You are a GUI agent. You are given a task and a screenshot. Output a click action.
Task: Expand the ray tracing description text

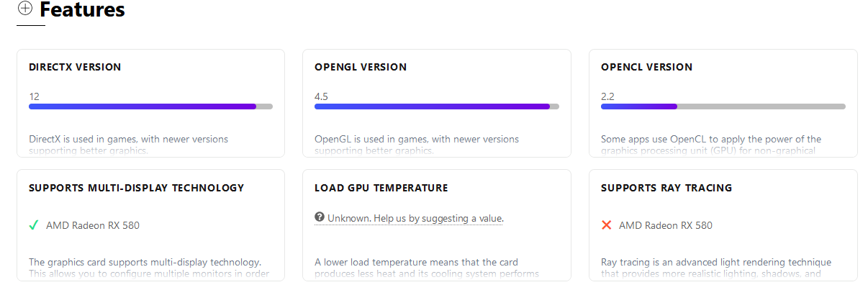click(x=715, y=268)
